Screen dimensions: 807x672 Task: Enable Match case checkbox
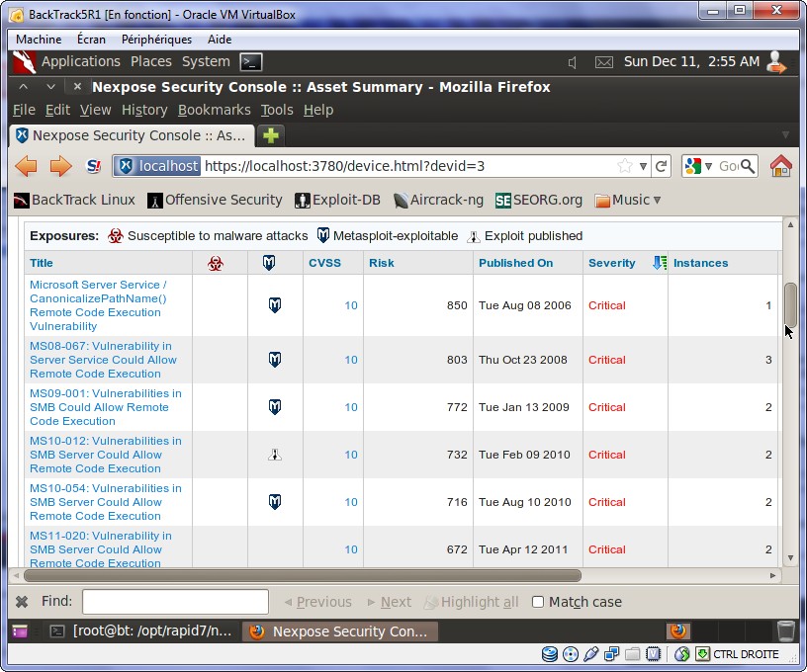pos(538,602)
